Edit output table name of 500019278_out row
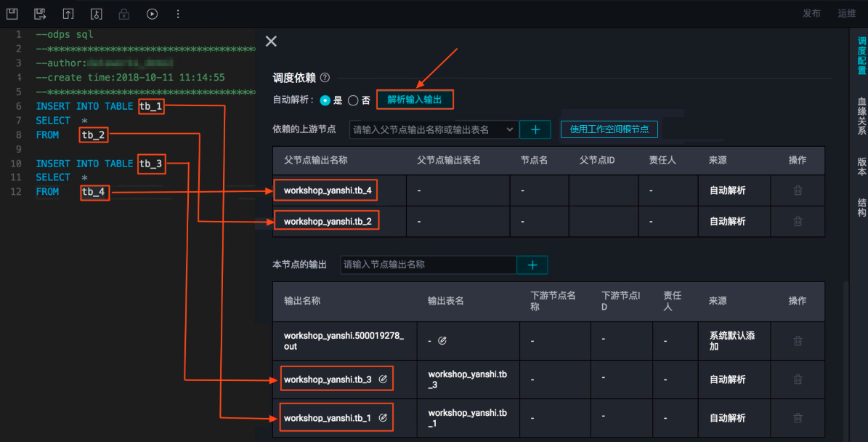Viewport: 868px width, 442px height. coord(442,341)
